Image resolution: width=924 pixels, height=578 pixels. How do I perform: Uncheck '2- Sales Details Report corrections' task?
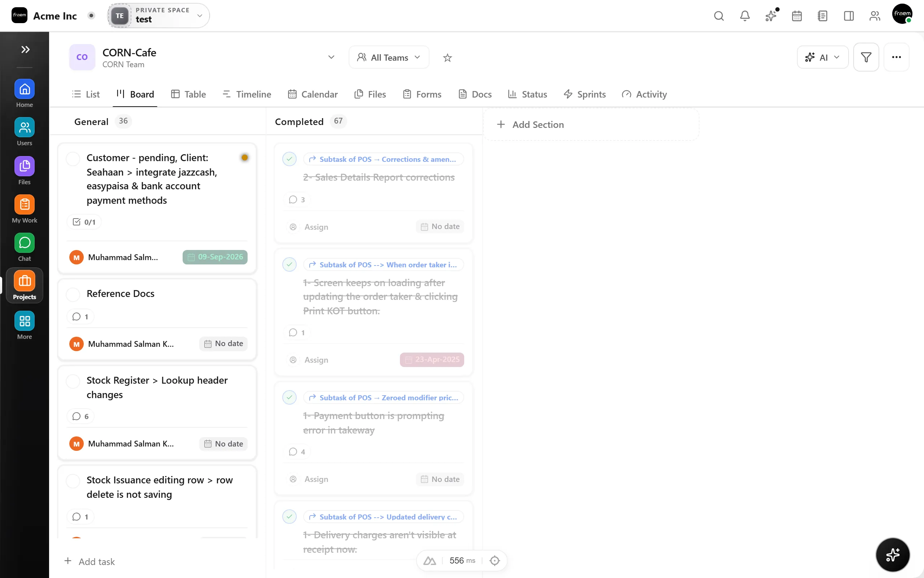click(x=289, y=159)
